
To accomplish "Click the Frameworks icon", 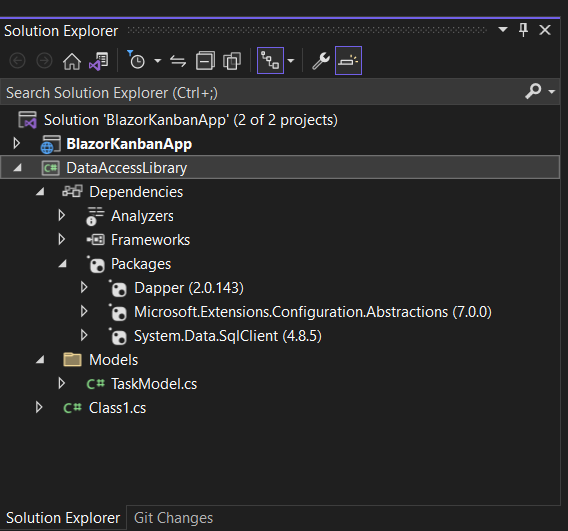I will 95,239.
